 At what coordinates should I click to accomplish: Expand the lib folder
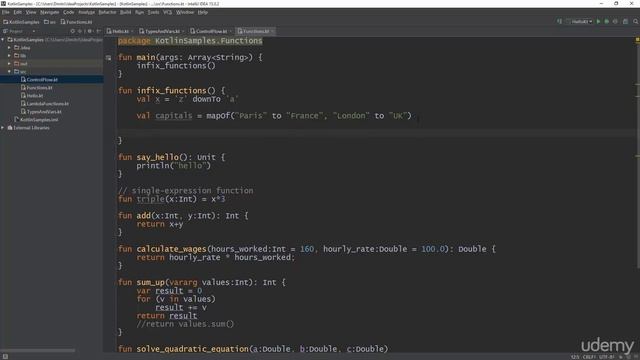(x=9, y=56)
